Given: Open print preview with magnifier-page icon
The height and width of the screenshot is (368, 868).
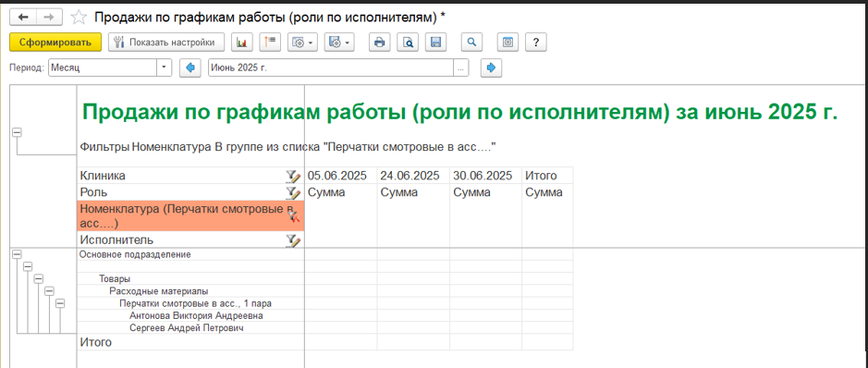Looking at the screenshot, I should tap(408, 42).
